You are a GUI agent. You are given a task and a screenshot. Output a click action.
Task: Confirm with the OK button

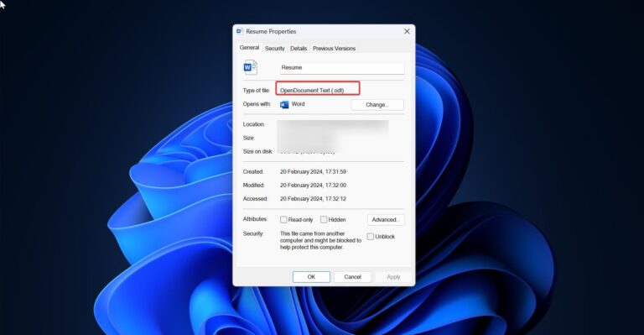coord(311,277)
